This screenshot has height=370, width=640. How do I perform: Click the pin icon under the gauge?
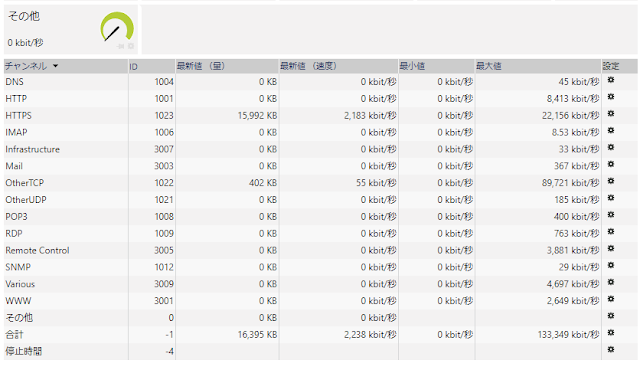(120, 47)
